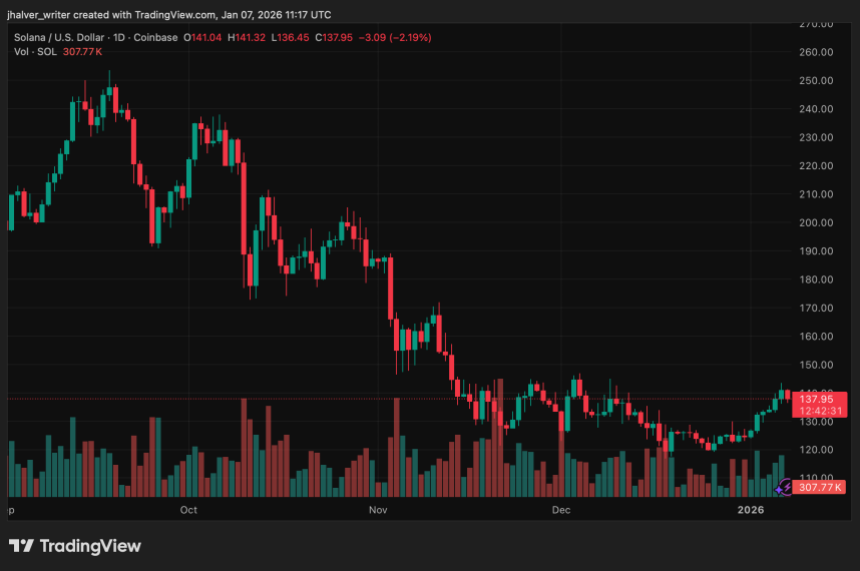Click the 2026 label on time axis
Image resolution: width=860 pixels, height=571 pixels.
(750, 510)
